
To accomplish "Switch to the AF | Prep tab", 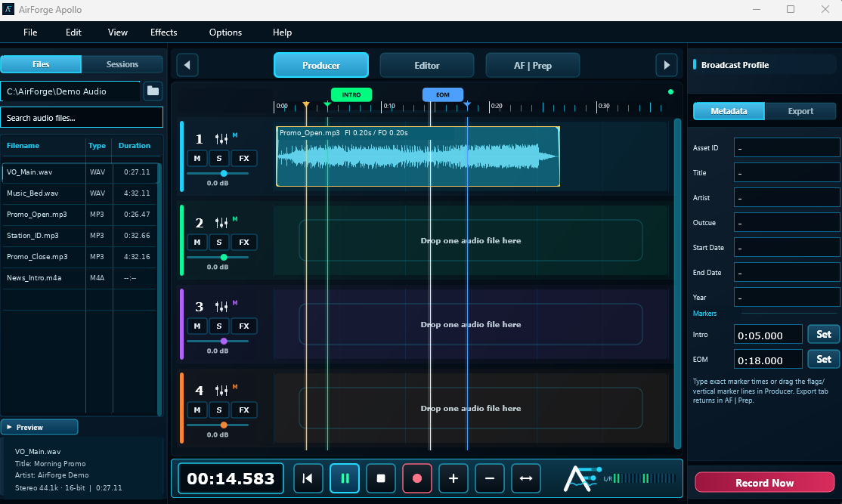I will tap(533, 65).
